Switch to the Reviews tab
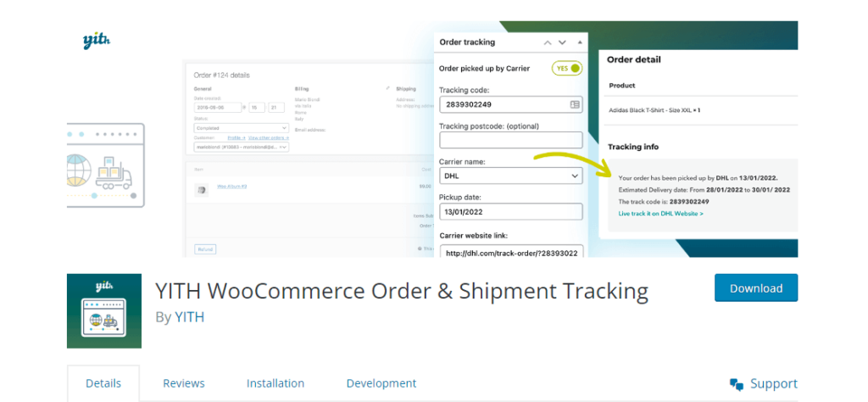Screen dimensions: 868x402 [x=184, y=383]
